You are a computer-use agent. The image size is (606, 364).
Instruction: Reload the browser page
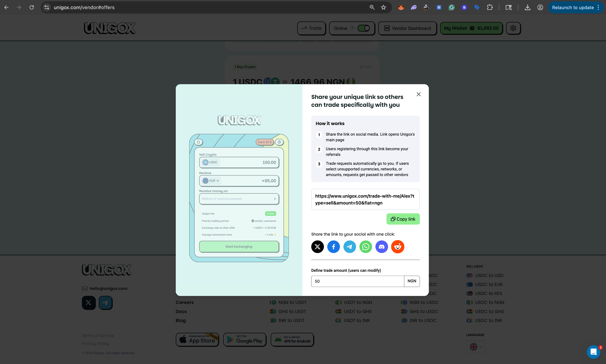(x=32, y=7)
